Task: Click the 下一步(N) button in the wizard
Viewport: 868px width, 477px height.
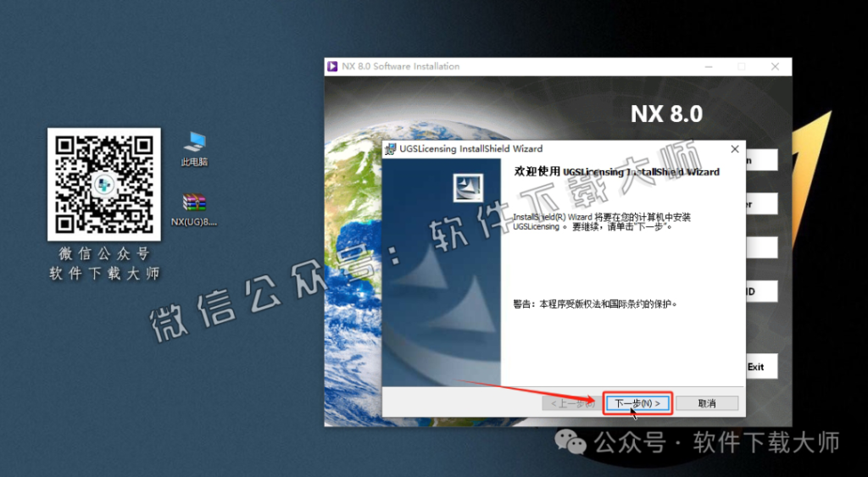Action: coord(637,403)
